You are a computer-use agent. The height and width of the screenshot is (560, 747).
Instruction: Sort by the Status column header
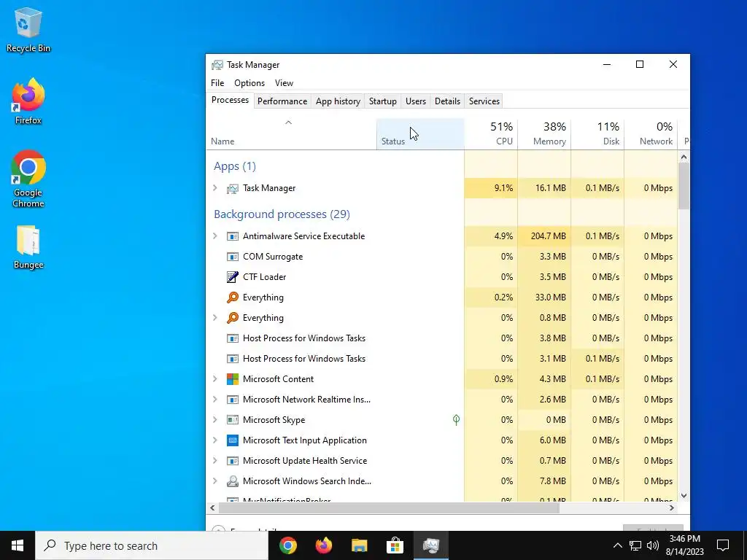[420, 134]
